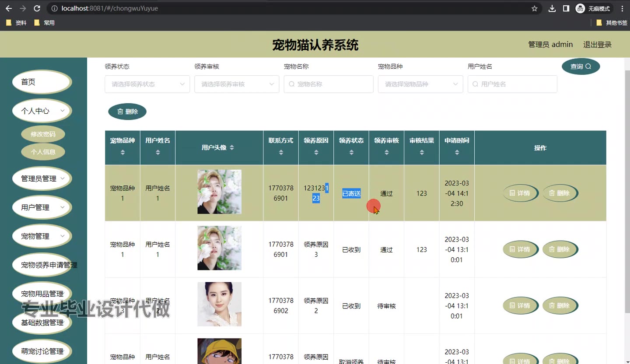The image size is (630, 364).
Task: Sort table by 领养审核 column arrows
Action: tap(387, 152)
